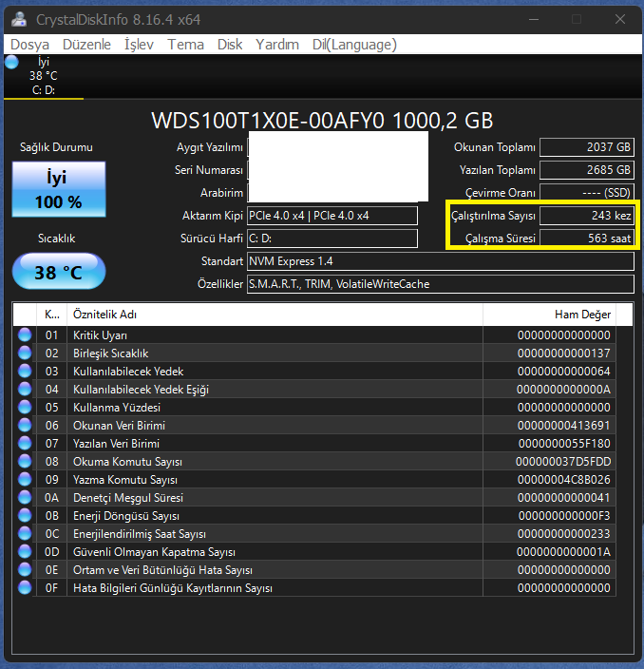Click status orb for Okunan Veri Birimi row
Screen dimensions: 644x669
point(25,425)
